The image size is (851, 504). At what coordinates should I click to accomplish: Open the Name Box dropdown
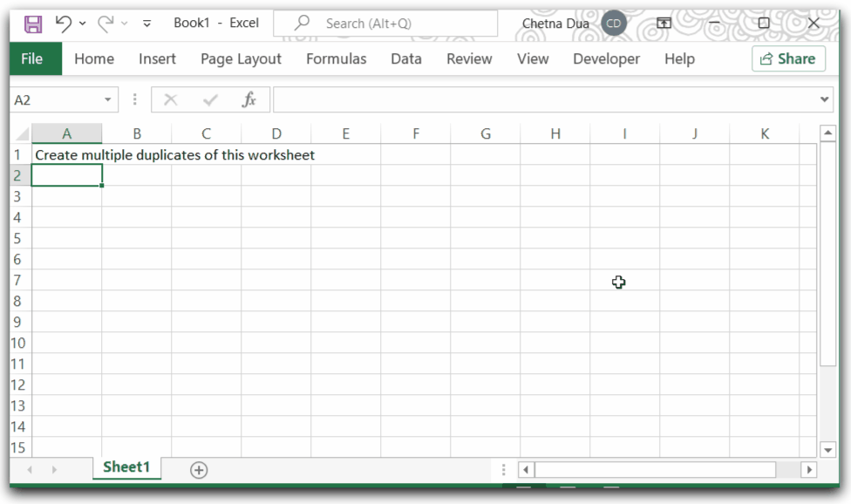tap(108, 99)
